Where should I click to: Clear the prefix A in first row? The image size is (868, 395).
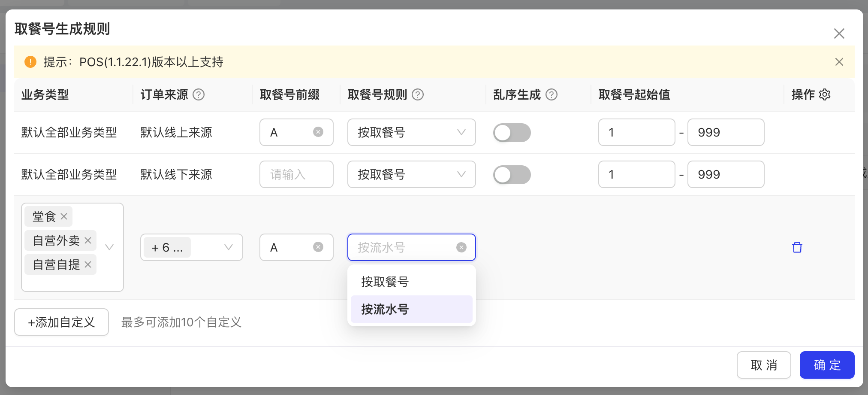(x=318, y=132)
